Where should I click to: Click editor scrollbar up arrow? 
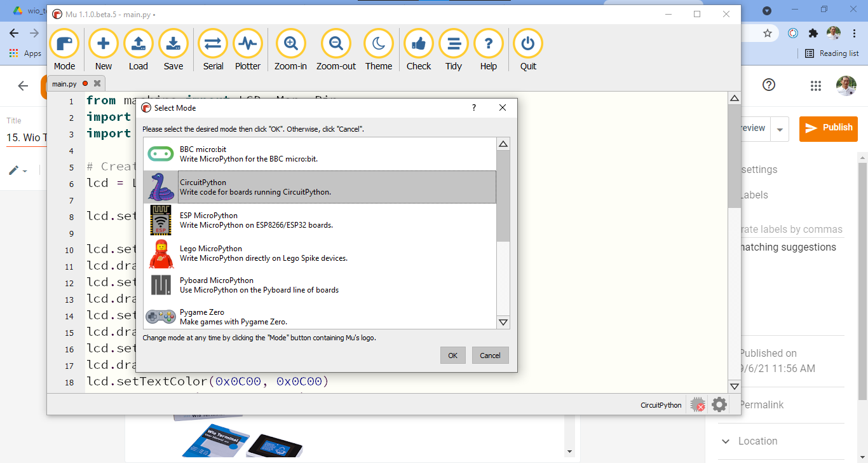[735, 99]
